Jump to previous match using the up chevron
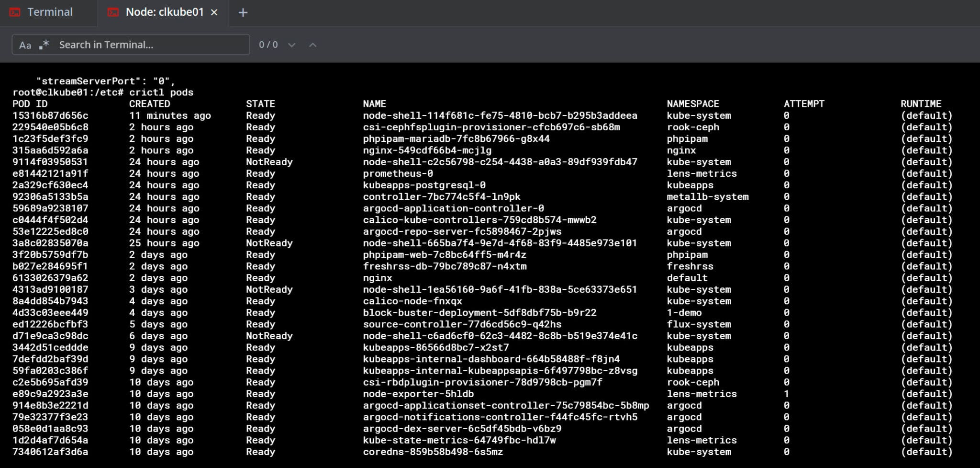The width and height of the screenshot is (980, 468). coord(312,45)
